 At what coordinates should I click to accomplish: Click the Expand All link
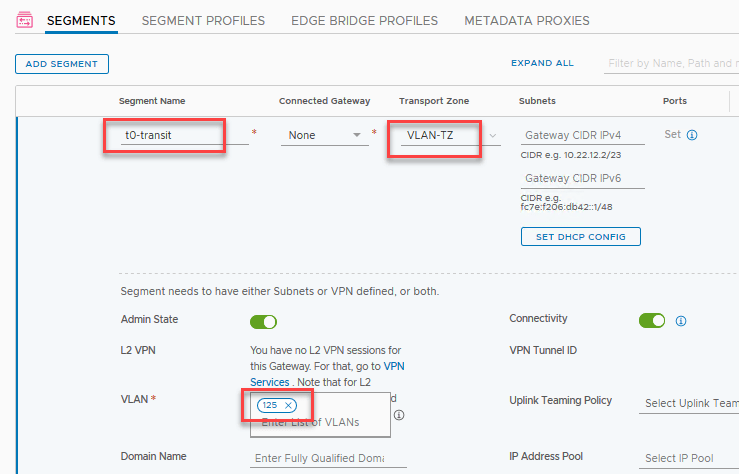click(542, 63)
